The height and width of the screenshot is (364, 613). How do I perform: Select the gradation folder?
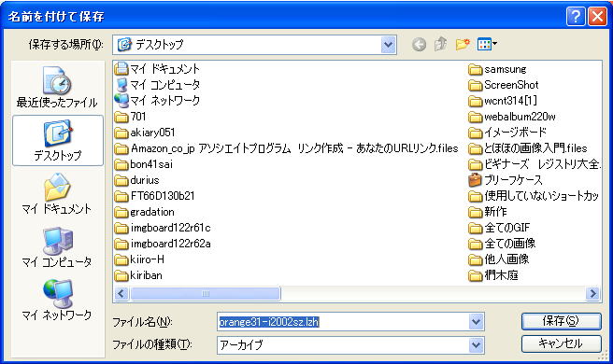(145, 212)
